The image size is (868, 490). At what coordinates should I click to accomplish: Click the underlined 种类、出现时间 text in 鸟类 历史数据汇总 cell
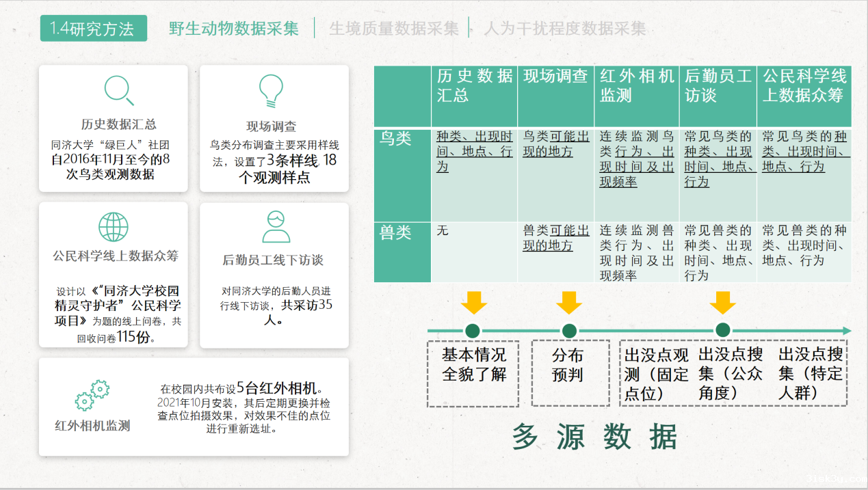click(x=474, y=136)
